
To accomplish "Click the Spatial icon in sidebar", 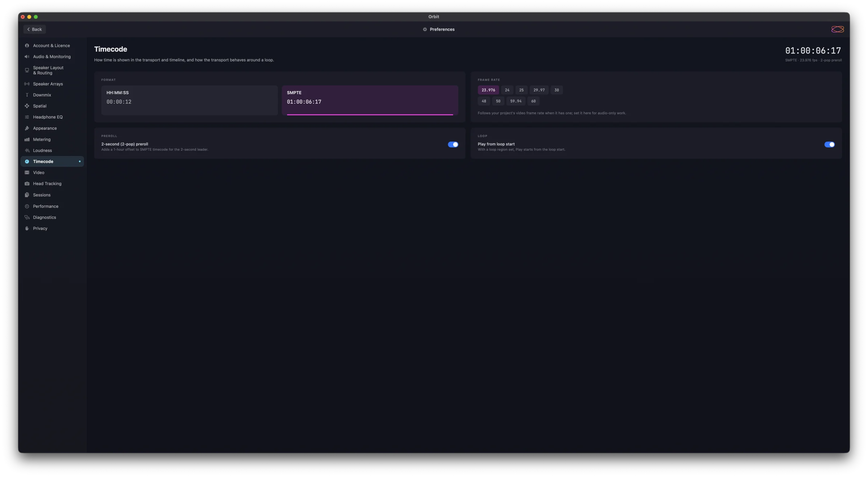I will point(27,106).
